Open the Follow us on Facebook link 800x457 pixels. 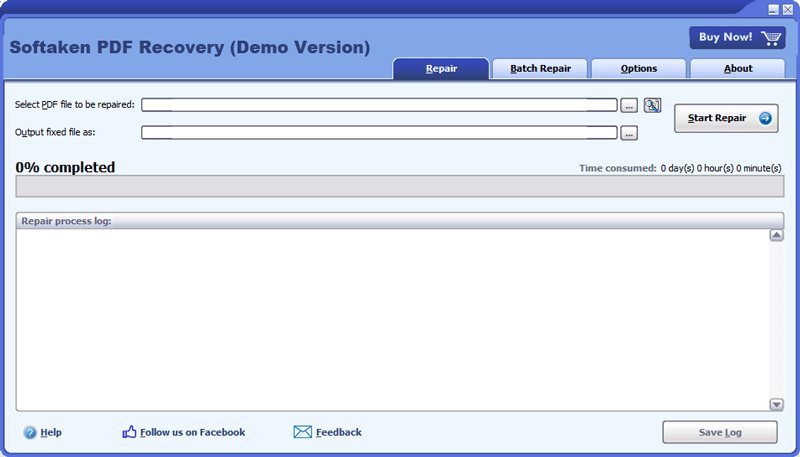point(192,433)
